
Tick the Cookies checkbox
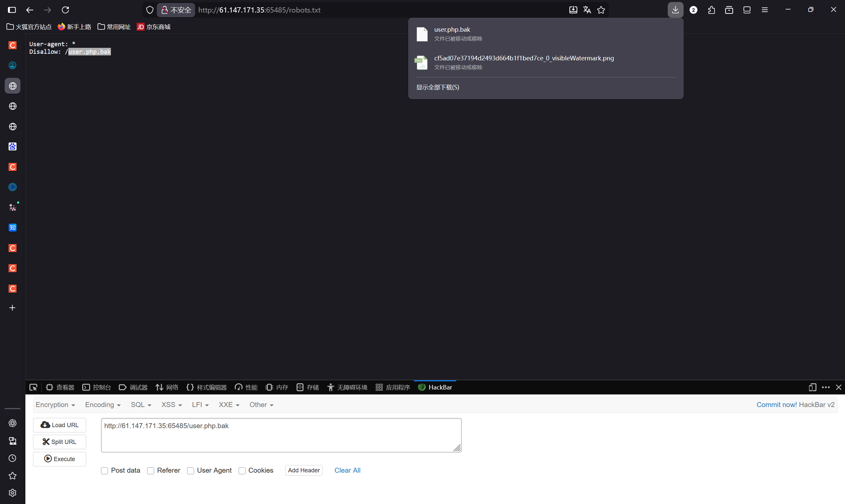pos(242,471)
